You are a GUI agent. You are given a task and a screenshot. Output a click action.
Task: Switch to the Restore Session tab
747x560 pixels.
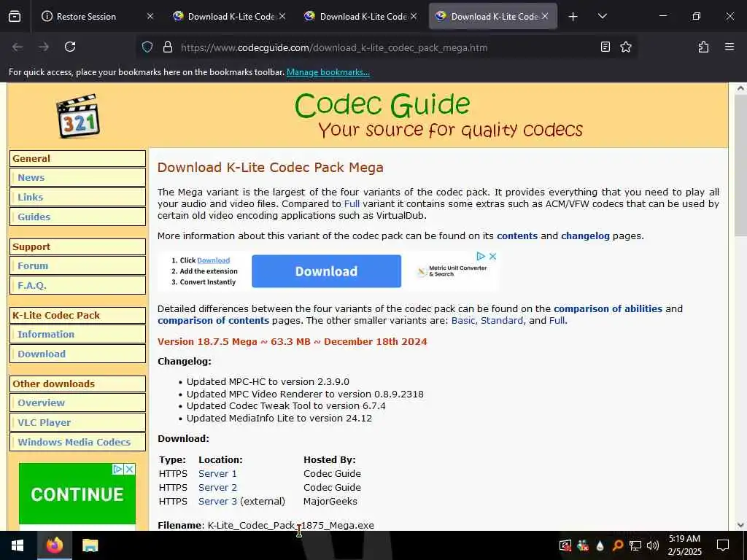click(x=86, y=16)
